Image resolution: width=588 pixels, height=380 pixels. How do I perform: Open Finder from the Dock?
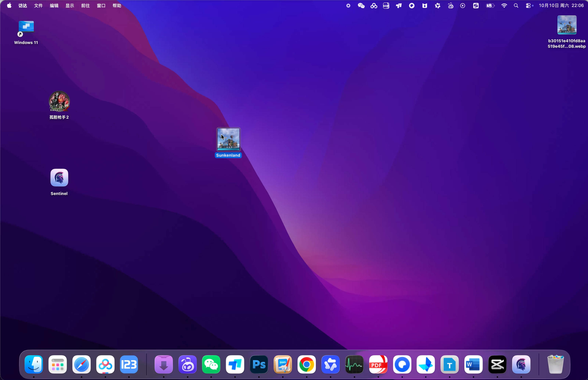pos(34,364)
